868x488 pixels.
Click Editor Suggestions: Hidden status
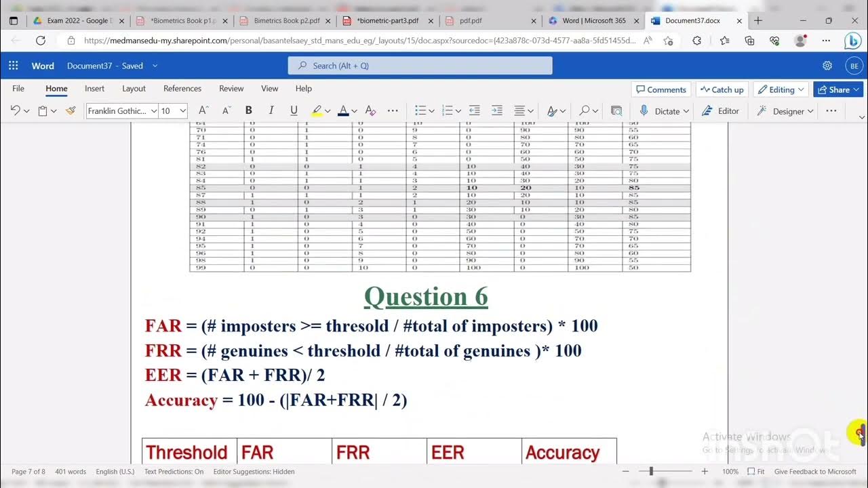[x=254, y=472]
